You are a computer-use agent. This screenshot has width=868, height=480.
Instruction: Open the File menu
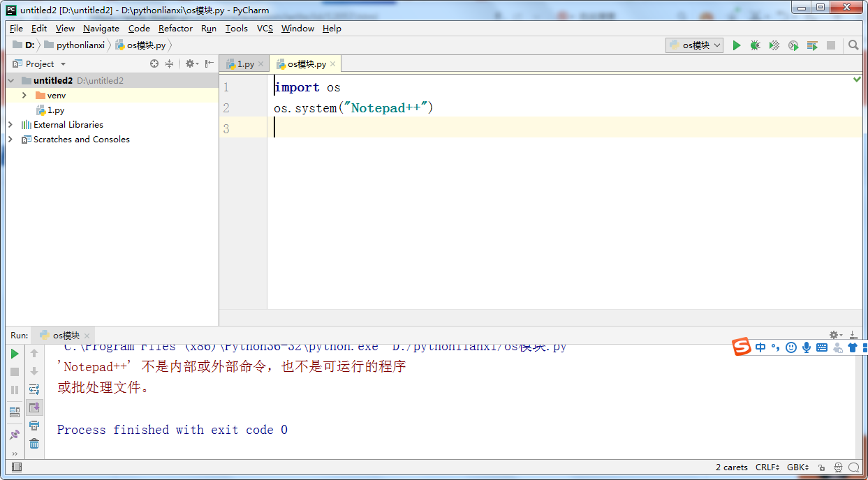16,29
